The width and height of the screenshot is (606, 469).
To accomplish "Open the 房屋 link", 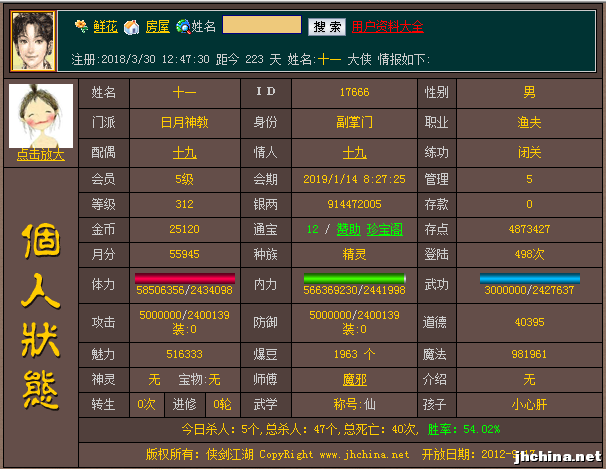I will pos(157,27).
